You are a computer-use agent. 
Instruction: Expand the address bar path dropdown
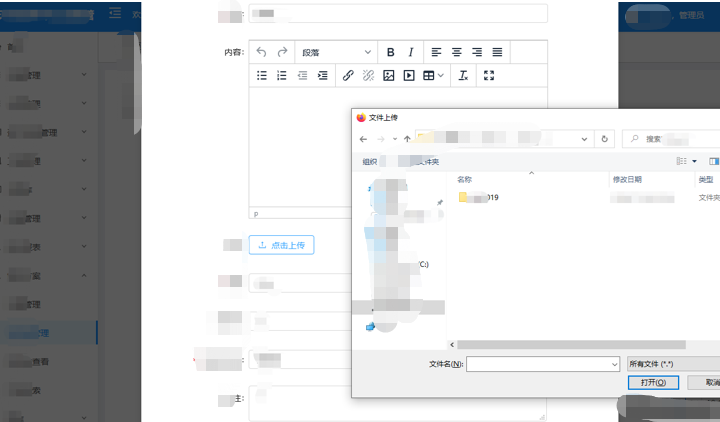click(584, 139)
